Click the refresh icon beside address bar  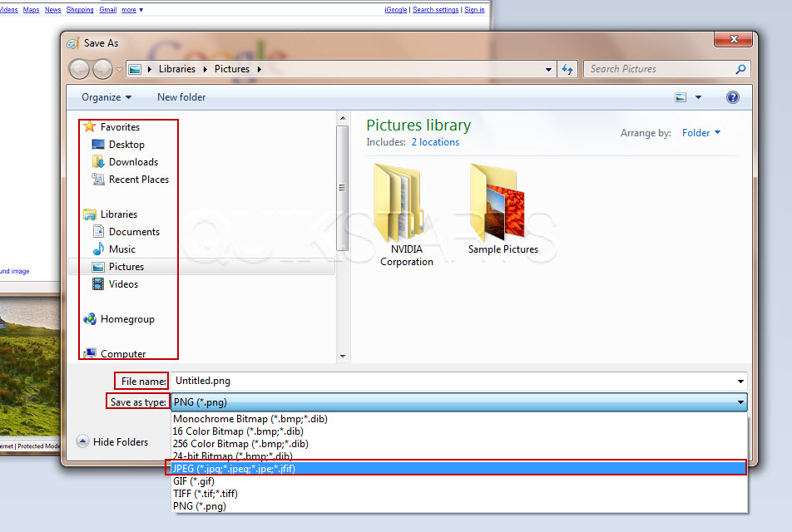coord(567,69)
